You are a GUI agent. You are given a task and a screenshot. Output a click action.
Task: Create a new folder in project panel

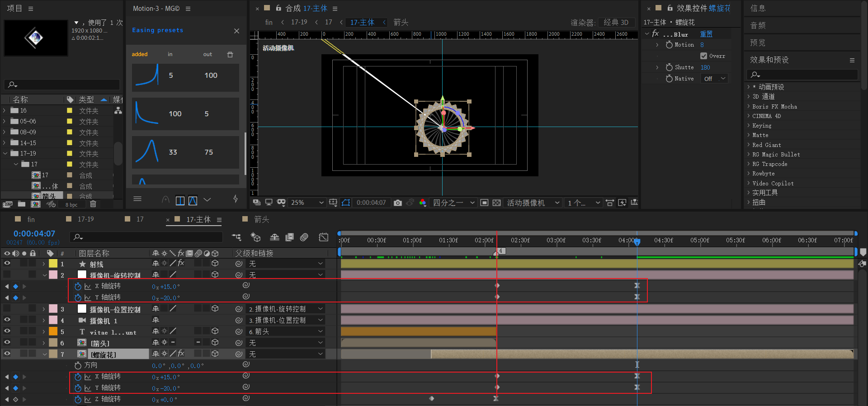click(x=22, y=204)
